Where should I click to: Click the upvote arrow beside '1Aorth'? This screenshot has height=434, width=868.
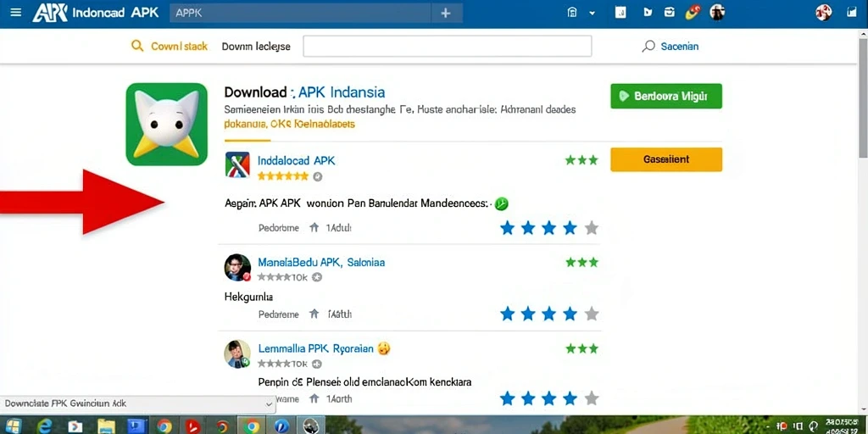[x=314, y=398]
